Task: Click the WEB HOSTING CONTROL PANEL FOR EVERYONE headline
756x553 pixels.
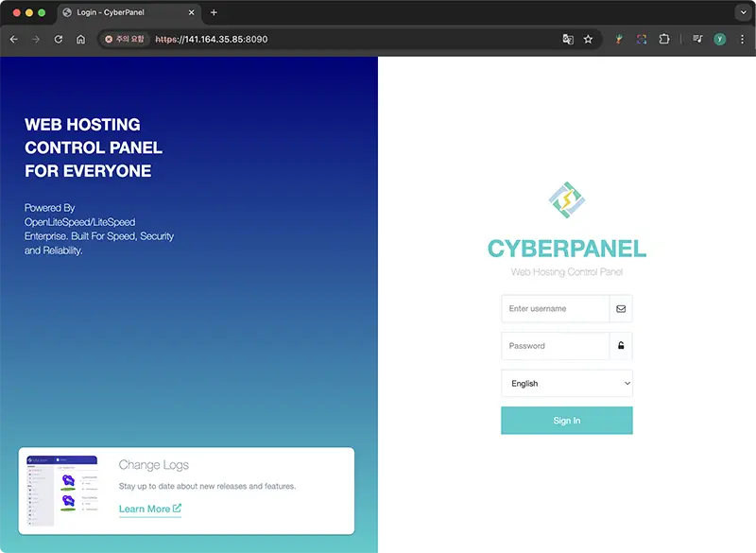Action: coord(94,147)
